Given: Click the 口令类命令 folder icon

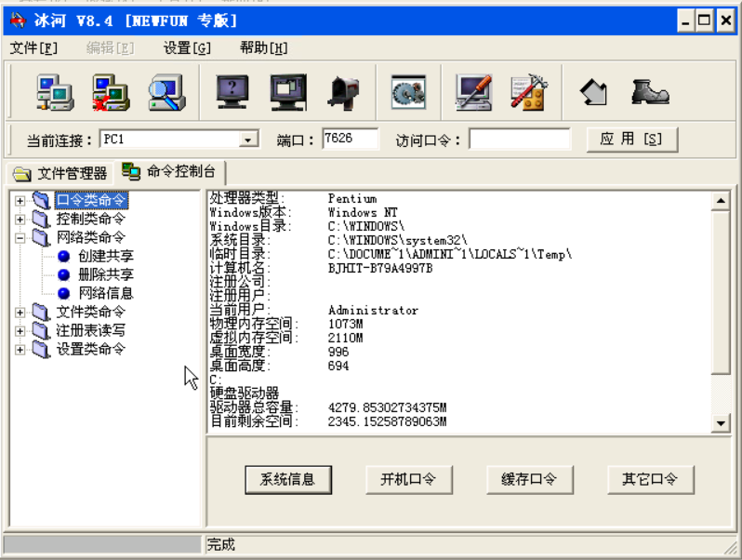Looking at the screenshot, I should [x=41, y=200].
